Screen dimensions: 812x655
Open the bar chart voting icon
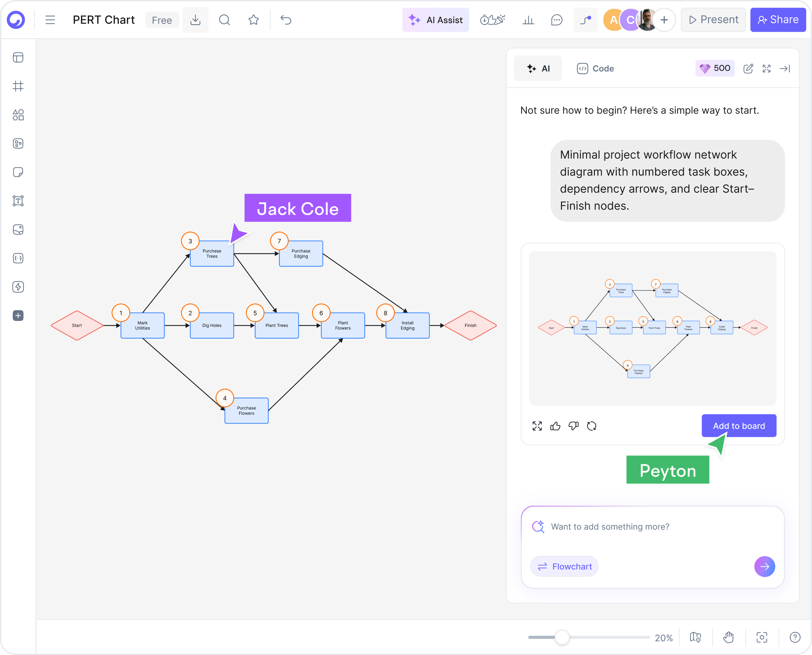coord(528,20)
